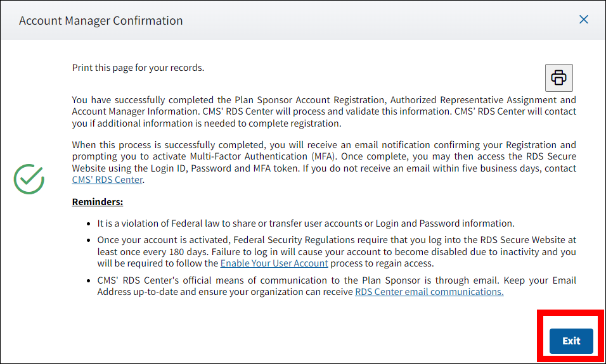Screen dimensions: 606x364
Task: Click the Federal law violation reminder bullet
Action: [x=305, y=223]
